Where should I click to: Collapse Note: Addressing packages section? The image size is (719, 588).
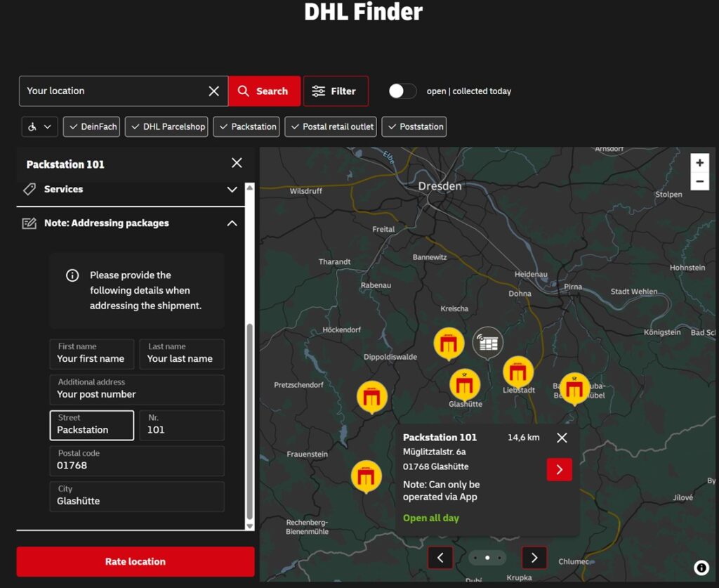click(232, 223)
